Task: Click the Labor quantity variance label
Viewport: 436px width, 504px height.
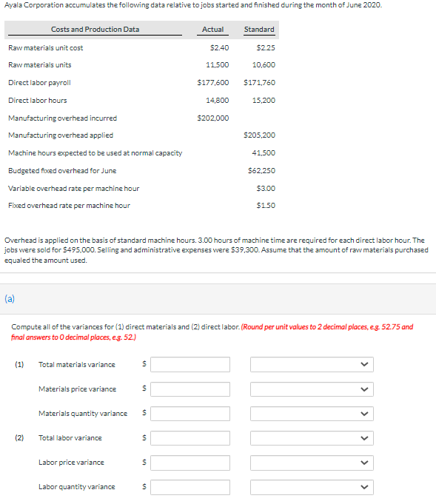Action: 77,487
